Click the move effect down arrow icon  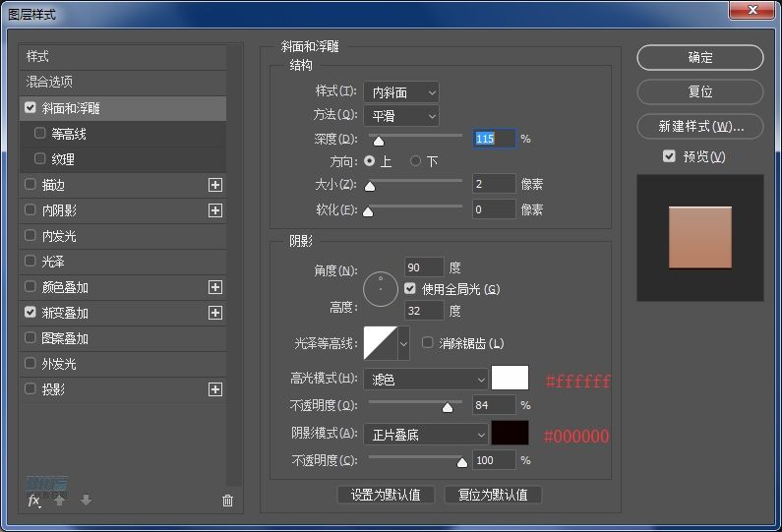pyautogui.click(x=86, y=501)
